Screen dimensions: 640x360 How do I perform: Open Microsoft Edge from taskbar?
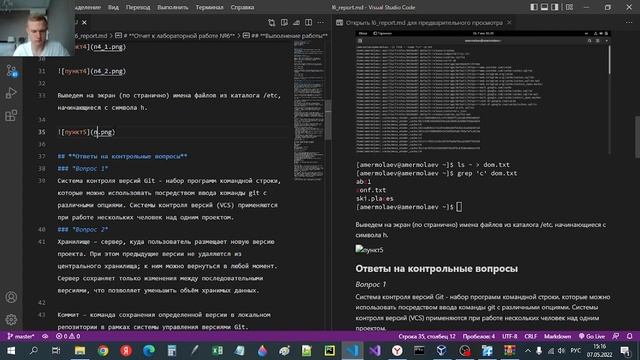pyautogui.click(x=149, y=351)
